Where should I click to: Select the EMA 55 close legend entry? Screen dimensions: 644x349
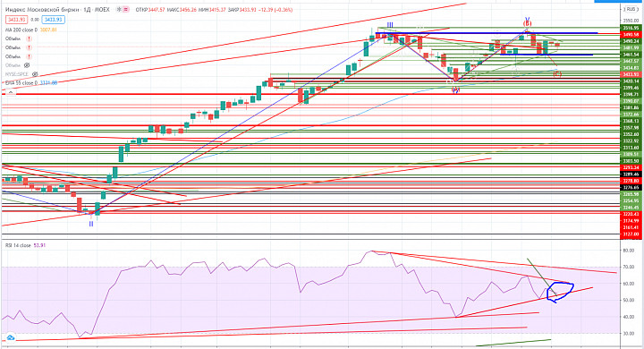tap(21, 83)
